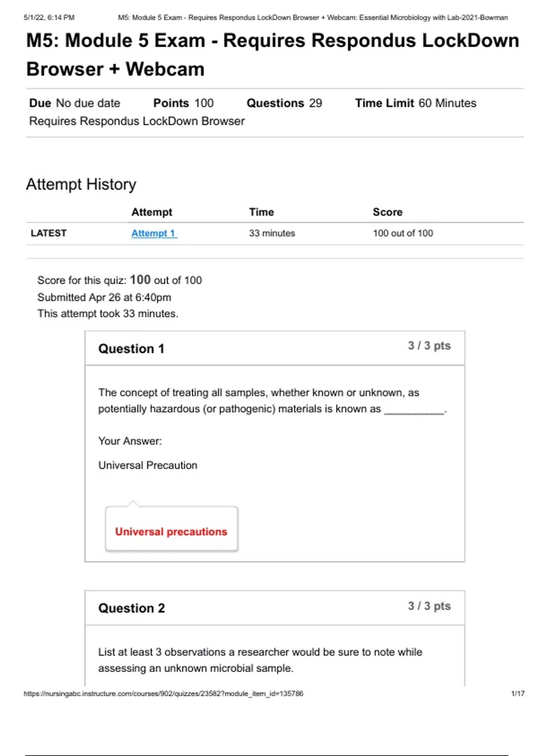Click the footer nursingabc.instructure.com URL
The image size is (534, 756).
tap(163, 693)
